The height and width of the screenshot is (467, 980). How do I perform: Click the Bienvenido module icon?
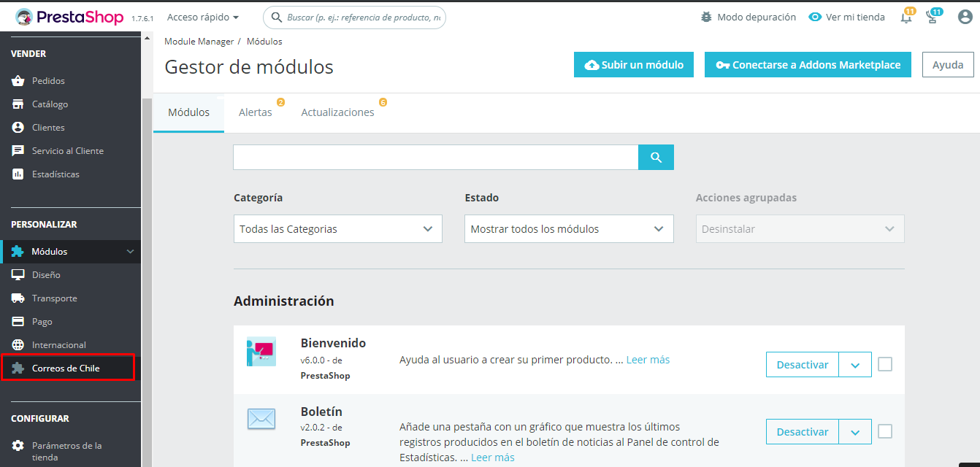click(261, 352)
